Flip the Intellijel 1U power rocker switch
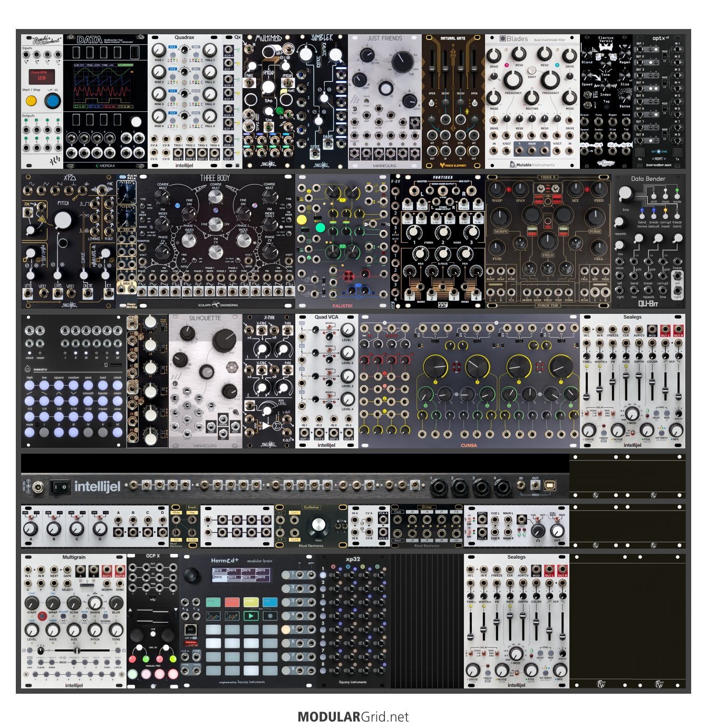Image resolution: width=707 pixels, height=728 pixels. point(59,486)
